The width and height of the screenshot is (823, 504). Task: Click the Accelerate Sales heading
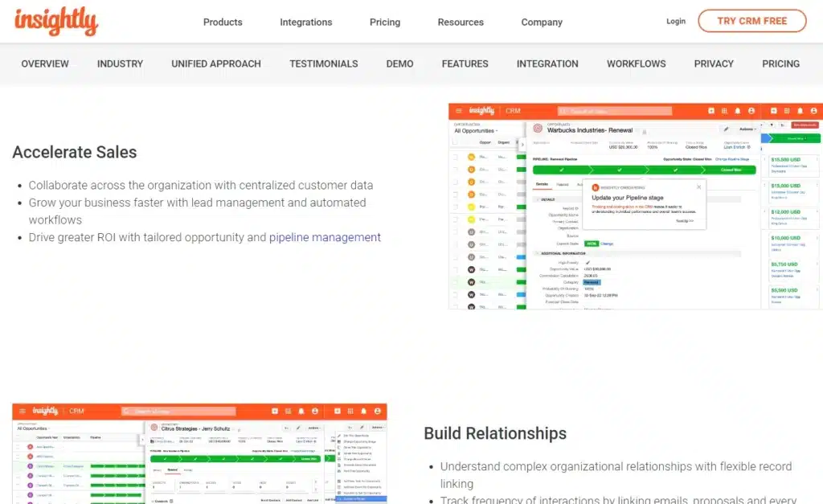75,152
